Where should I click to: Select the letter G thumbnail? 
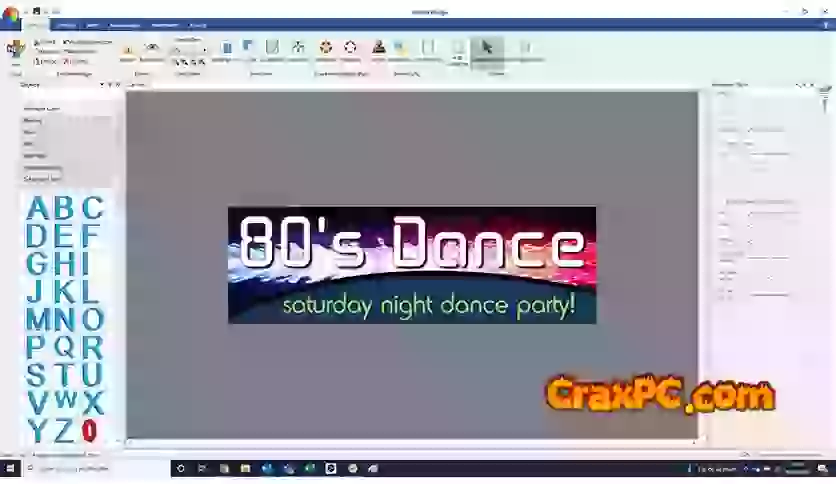pyautogui.click(x=37, y=263)
